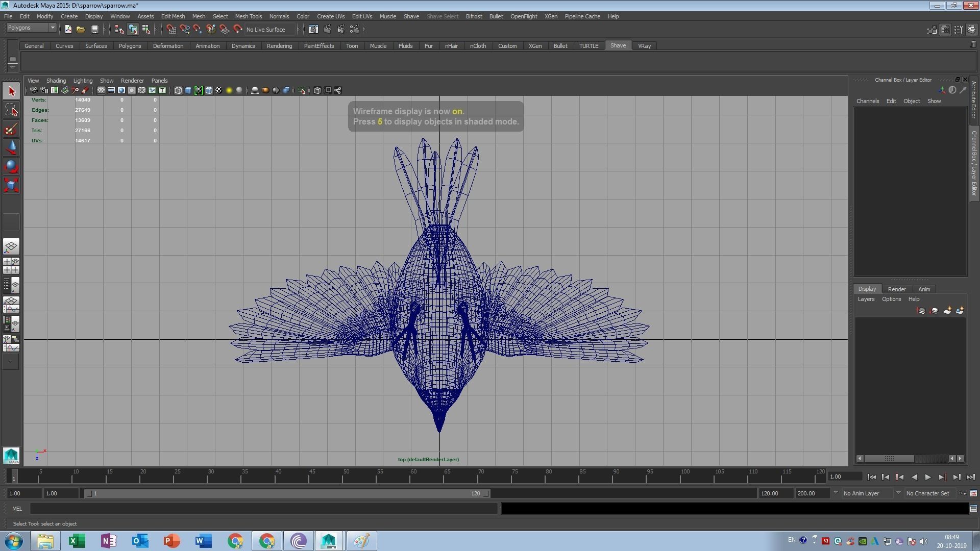The height and width of the screenshot is (551, 980).
Task: Create a new empty layer icon
Action: click(947, 311)
